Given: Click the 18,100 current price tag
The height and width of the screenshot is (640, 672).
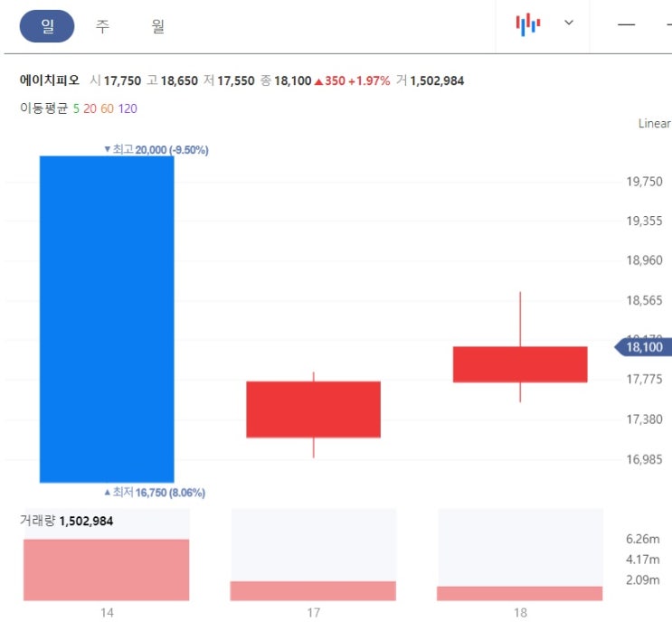Looking at the screenshot, I should coord(643,347).
